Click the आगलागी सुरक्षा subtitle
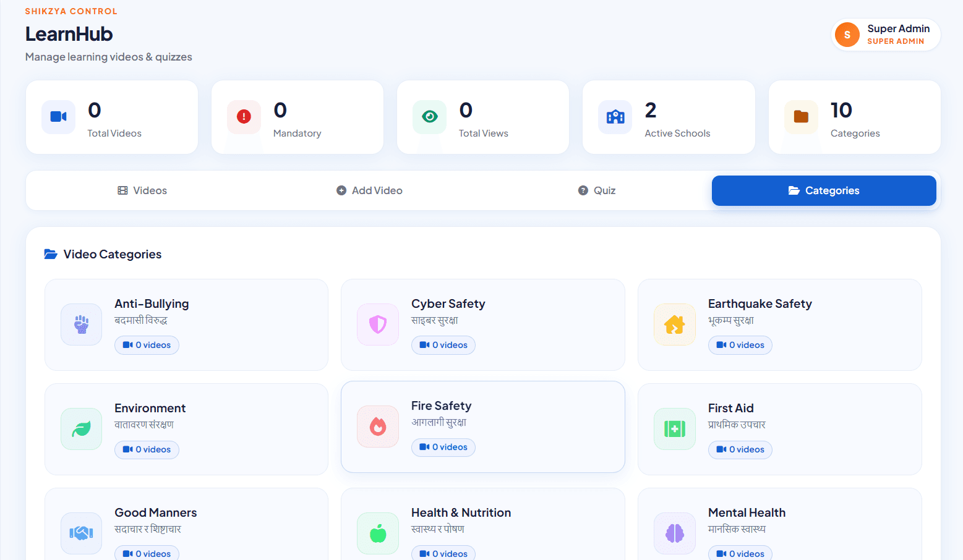Image resolution: width=963 pixels, height=560 pixels. coord(439,422)
